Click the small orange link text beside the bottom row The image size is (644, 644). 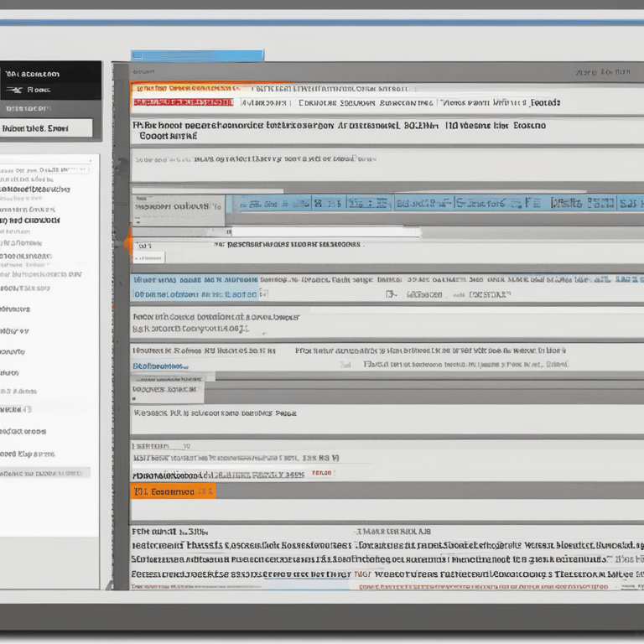[322, 473]
